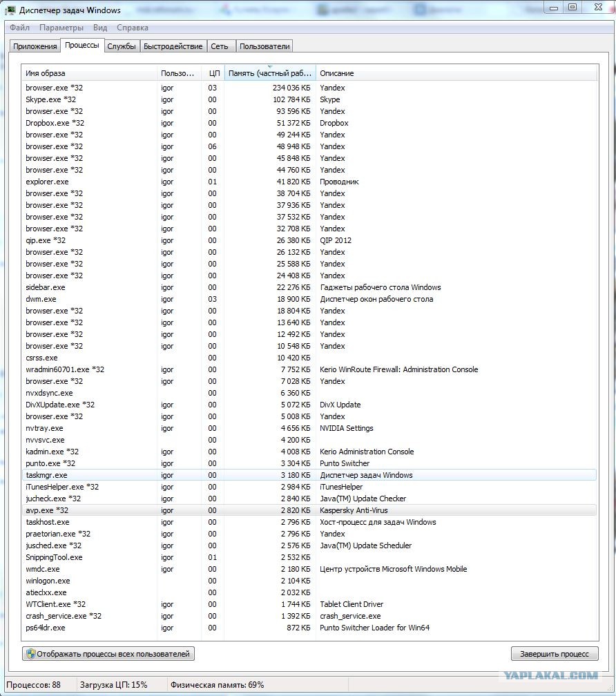Click Отображать процессы всех пользователей button
This screenshot has height=696, width=616.
coord(108,654)
